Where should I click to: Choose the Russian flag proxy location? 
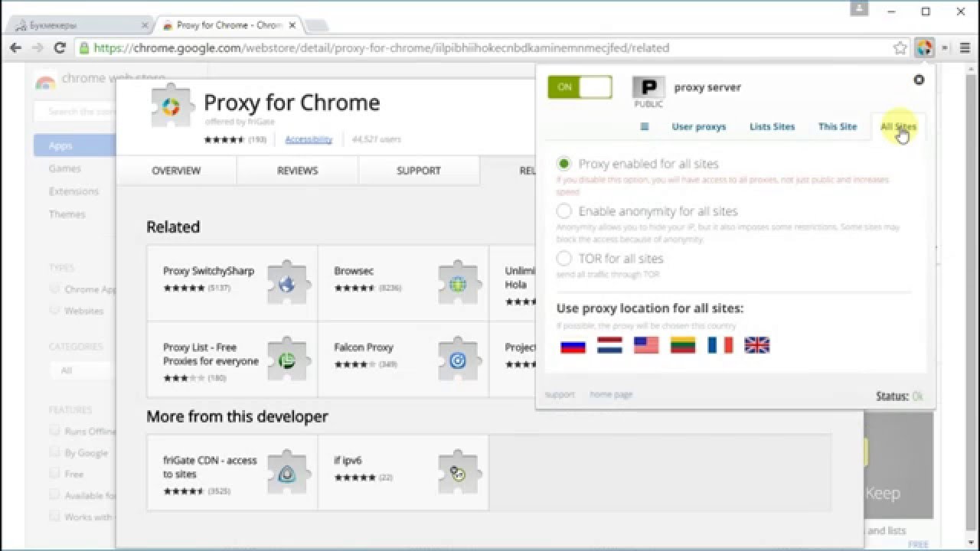(x=573, y=346)
